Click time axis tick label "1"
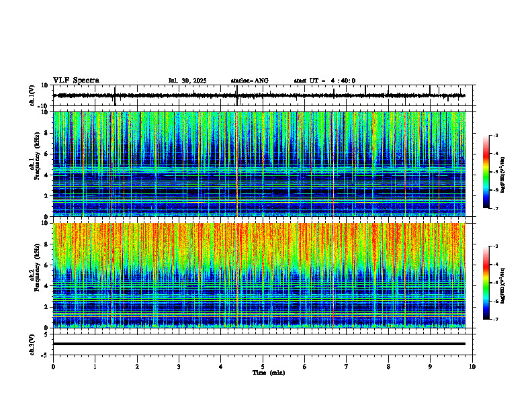Viewport: 532px width, 411px height. click(95, 367)
